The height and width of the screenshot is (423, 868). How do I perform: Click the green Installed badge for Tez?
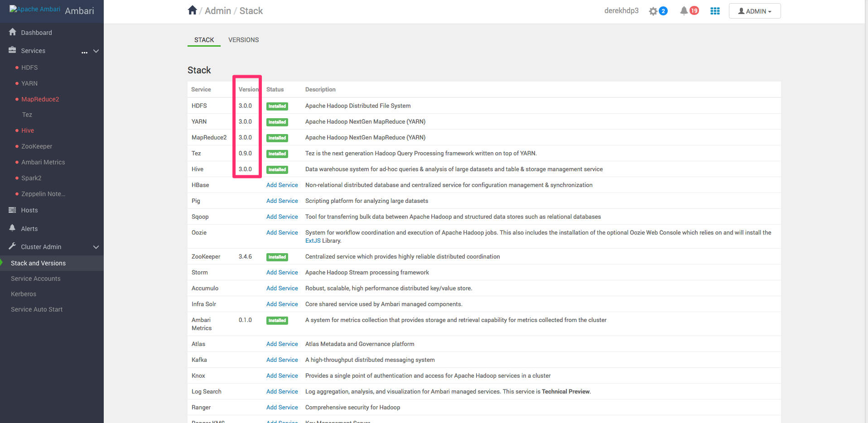point(277,154)
